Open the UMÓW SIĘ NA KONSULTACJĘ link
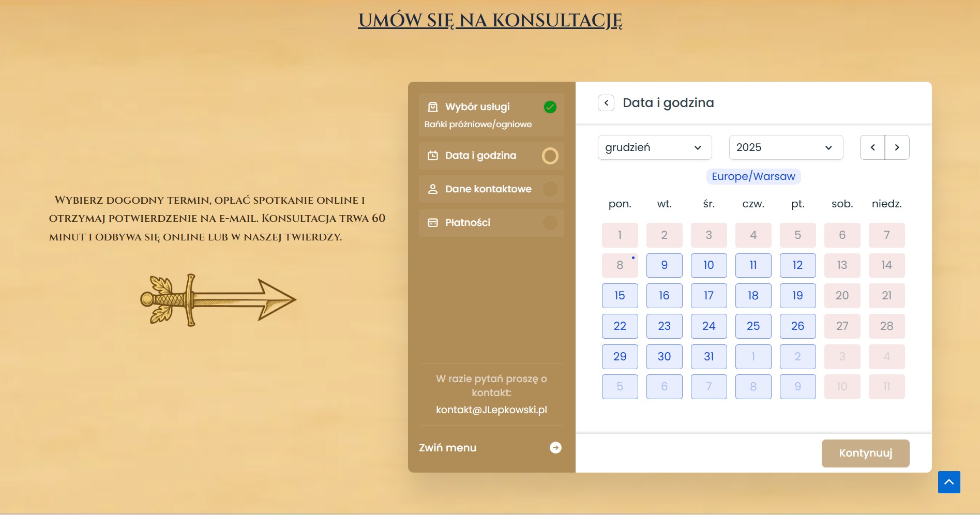980x515 pixels. [490, 20]
